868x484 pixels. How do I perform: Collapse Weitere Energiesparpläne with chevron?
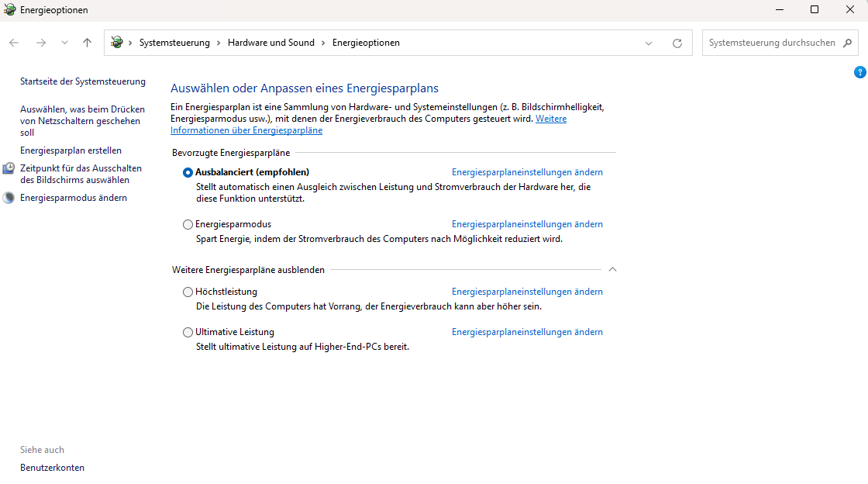coord(612,270)
